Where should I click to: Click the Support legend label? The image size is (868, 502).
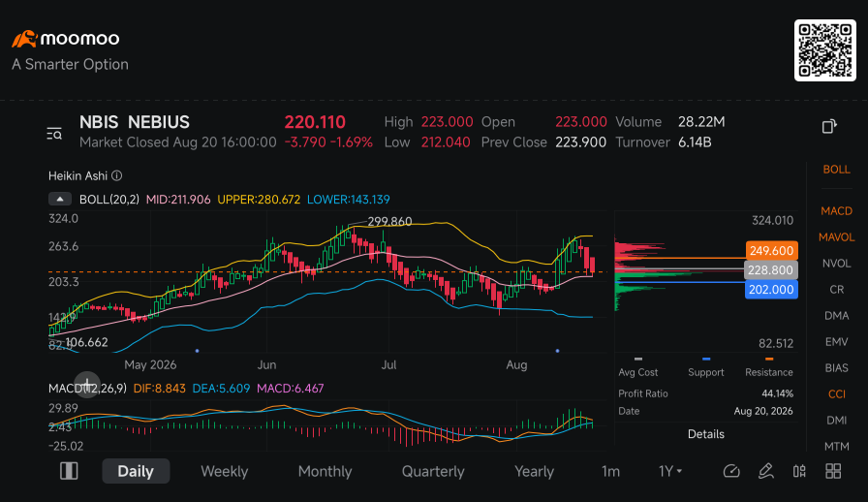(706, 372)
